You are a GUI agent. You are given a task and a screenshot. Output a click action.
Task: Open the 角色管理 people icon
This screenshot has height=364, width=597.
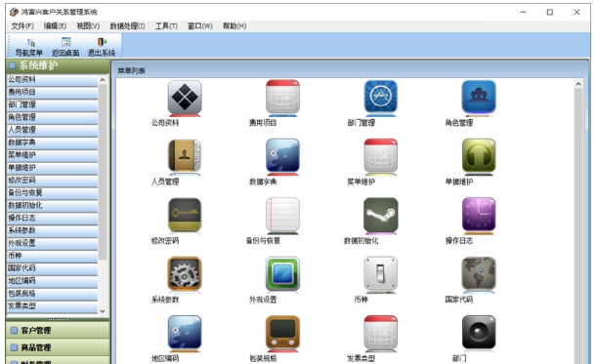coord(479,97)
